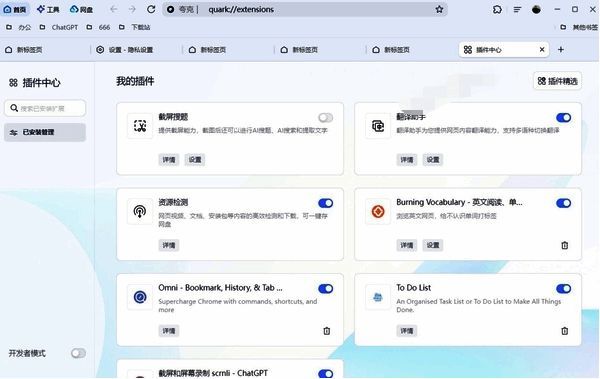Go back to previous page
The image size is (600, 379).
(x=114, y=9)
